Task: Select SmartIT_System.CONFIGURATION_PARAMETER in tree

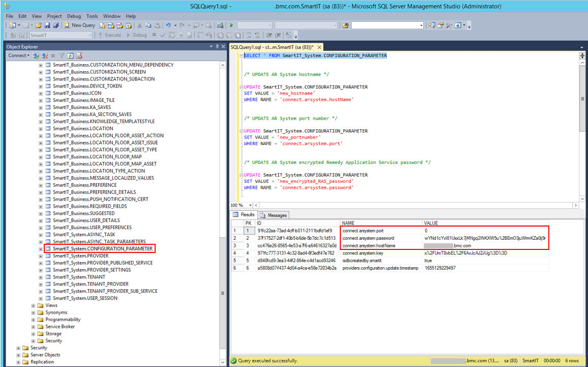Action: point(103,249)
